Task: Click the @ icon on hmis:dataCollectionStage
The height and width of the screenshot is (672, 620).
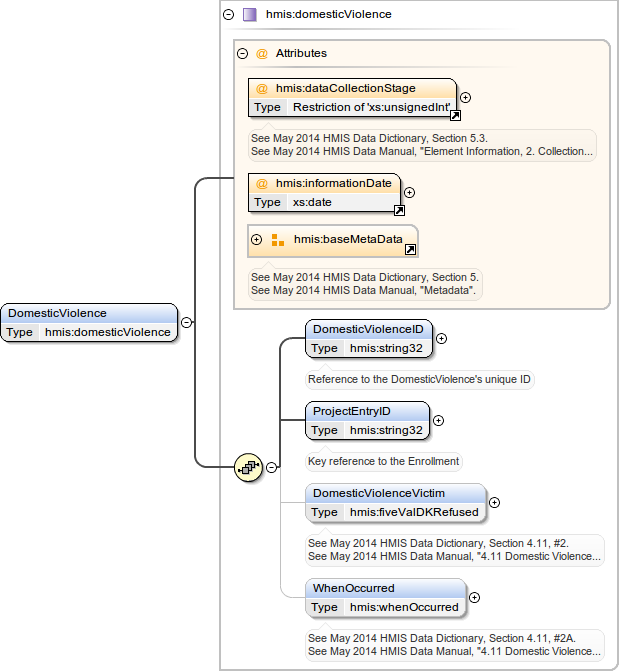Action: coord(262,88)
